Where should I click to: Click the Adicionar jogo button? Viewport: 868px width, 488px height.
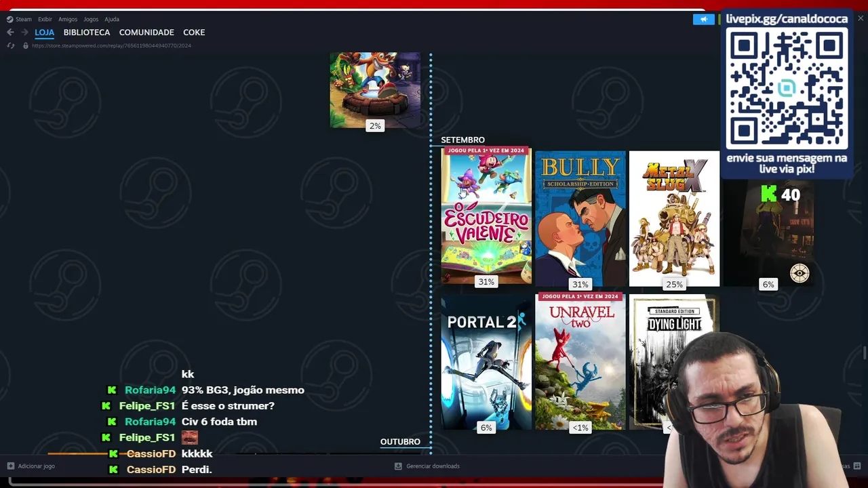coord(31,466)
